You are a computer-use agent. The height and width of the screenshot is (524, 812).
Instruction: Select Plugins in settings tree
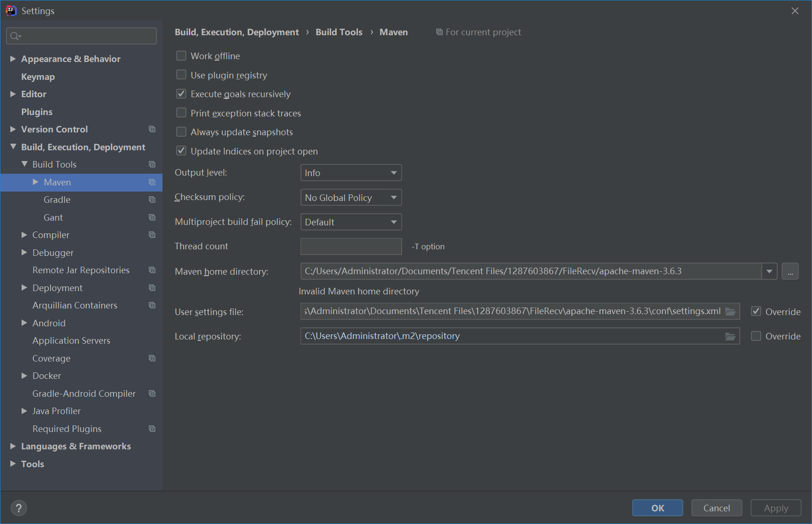point(37,112)
